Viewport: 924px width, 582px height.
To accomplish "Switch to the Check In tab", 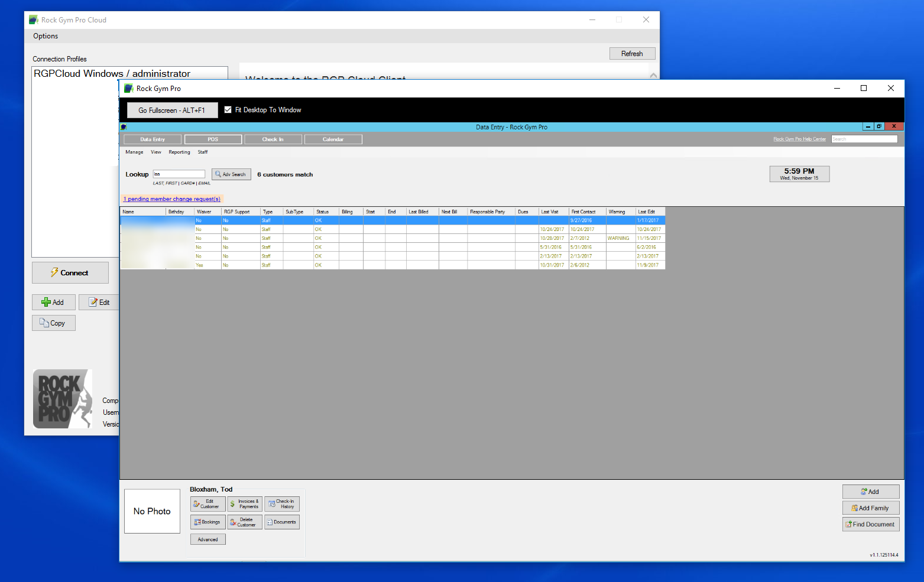I will tap(273, 139).
